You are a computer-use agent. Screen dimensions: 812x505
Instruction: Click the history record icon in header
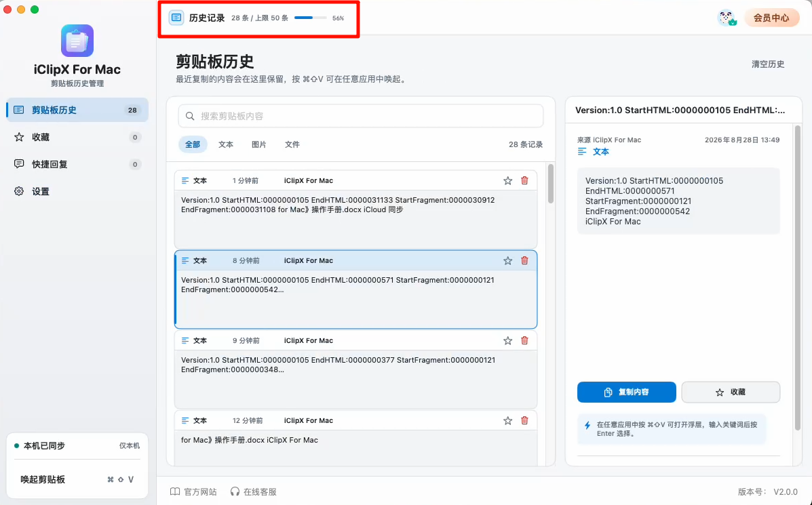click(176, 18)
